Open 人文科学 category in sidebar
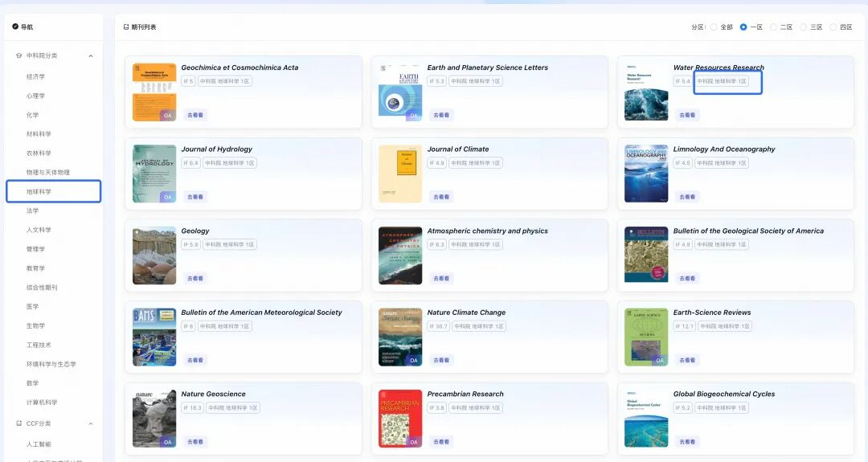The height and width of the screenshot is (462, 868). pyautogui.click(x=39, y=230)
